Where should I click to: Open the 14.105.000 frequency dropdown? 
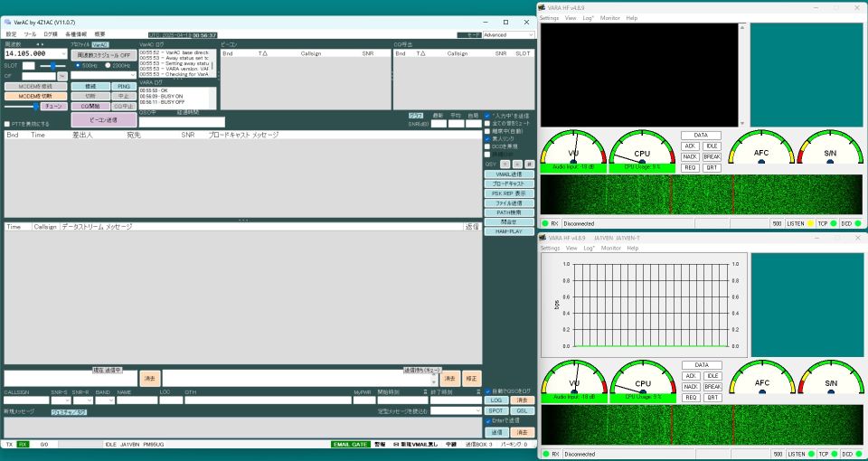[63, 53]
